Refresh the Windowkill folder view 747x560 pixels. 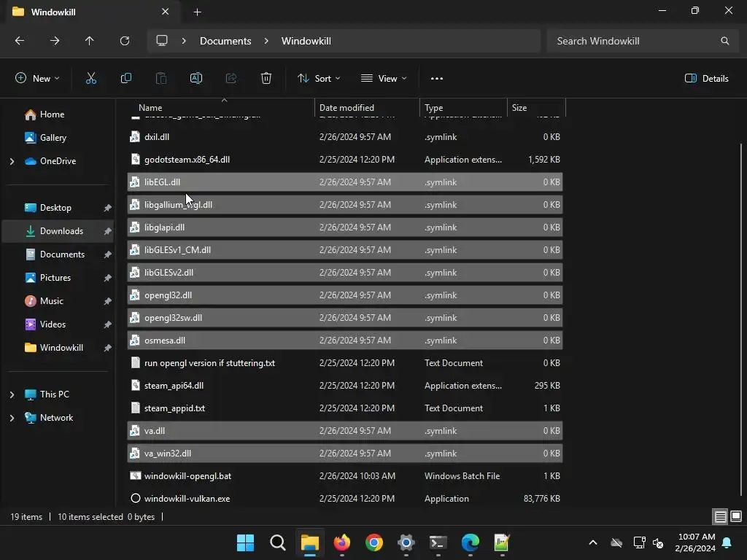[125, 41]
